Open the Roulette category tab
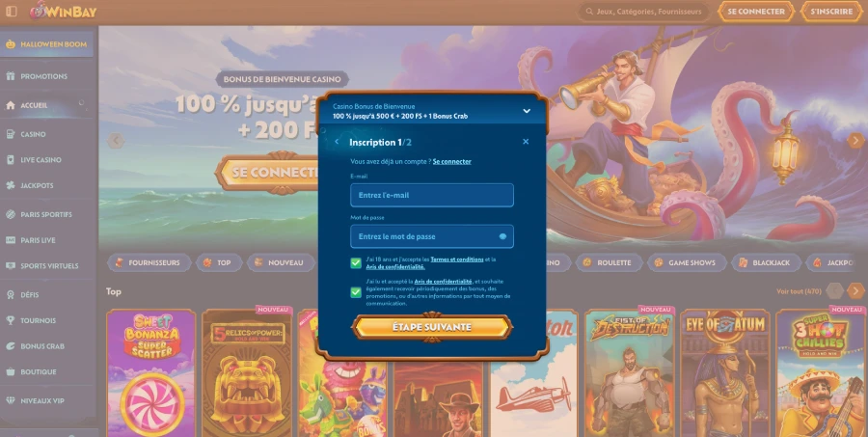 (608, 262)
